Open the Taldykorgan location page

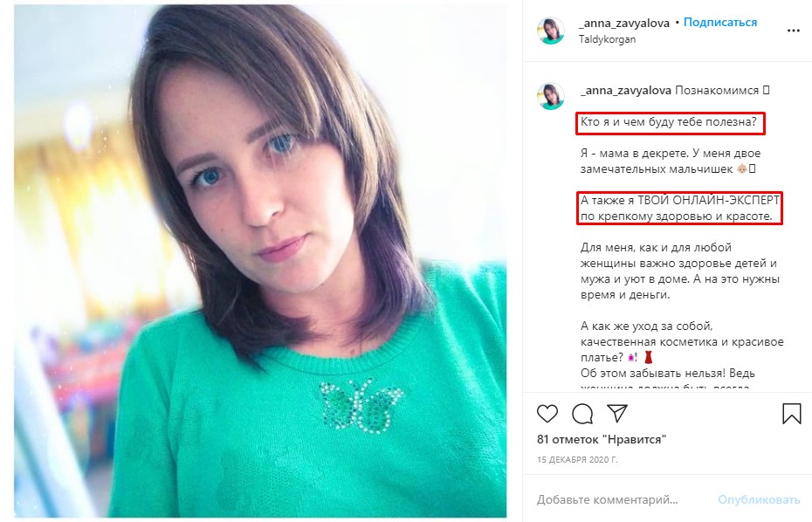tap(608, 38)
